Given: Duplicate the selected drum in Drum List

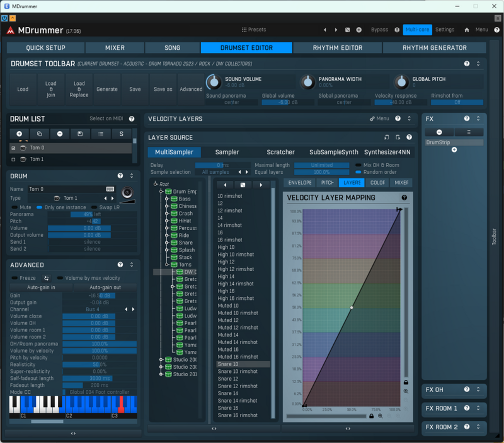Looking at the screenshot, I should pyautogui.click(x=40, y=134).
